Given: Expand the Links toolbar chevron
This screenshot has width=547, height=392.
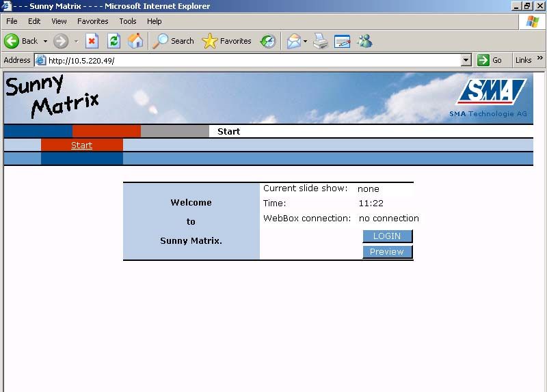Looking at the screenshot, I should pyautogui.click(x=540, y=58).
